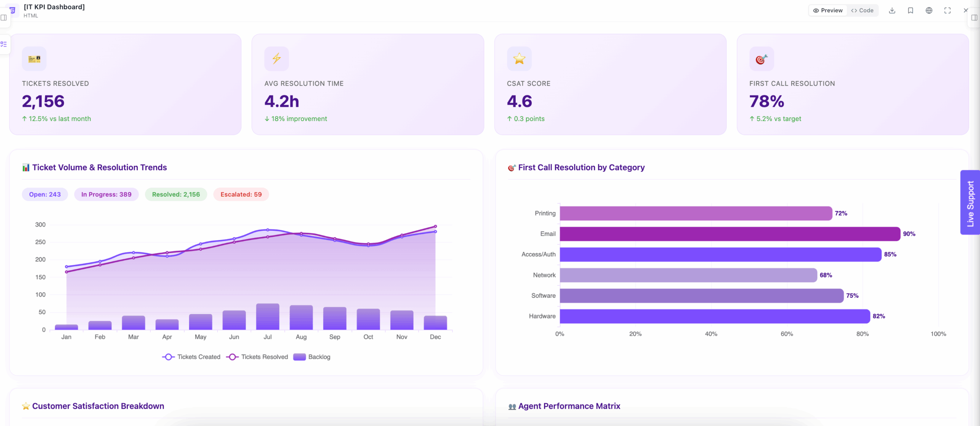Image resolution: width=980 pixels, height=426 pixels.
Task: Click the Jul backlog bar in chart
Action: [268, 317]
